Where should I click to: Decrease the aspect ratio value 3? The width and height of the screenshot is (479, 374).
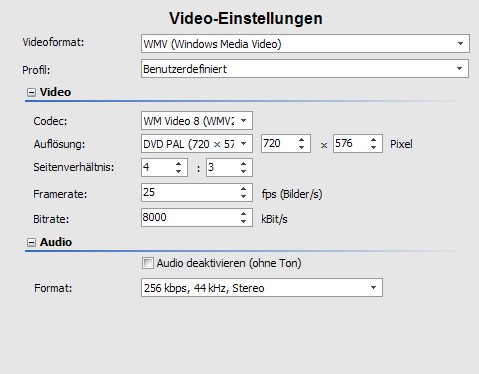tap(244, 171)
